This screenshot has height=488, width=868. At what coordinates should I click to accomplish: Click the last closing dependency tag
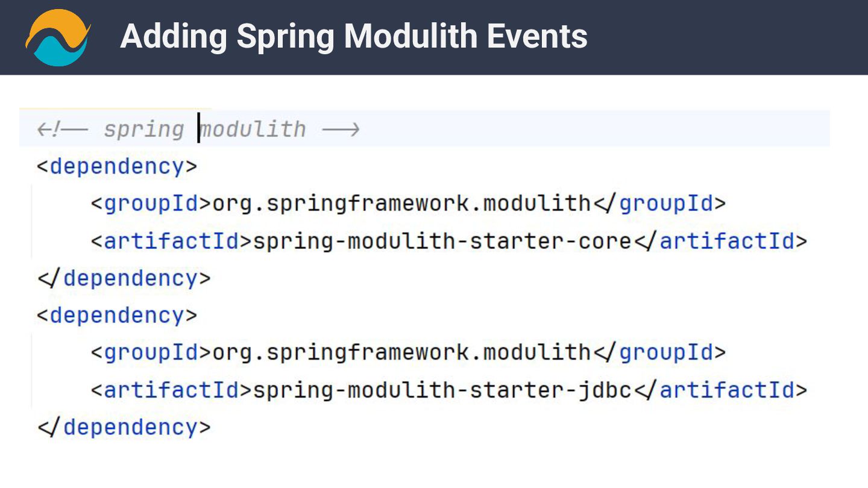(x=124, y=428)
